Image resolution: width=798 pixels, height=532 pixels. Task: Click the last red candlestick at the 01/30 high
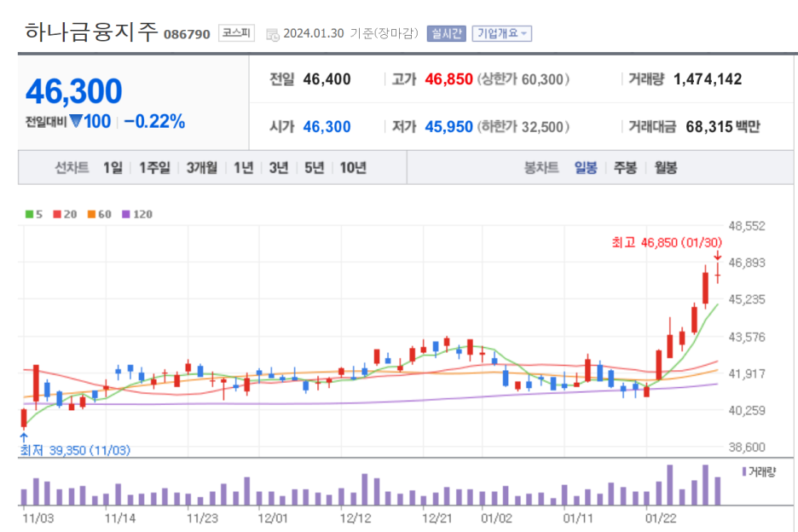pyautogui.click(x=718, y=275)
